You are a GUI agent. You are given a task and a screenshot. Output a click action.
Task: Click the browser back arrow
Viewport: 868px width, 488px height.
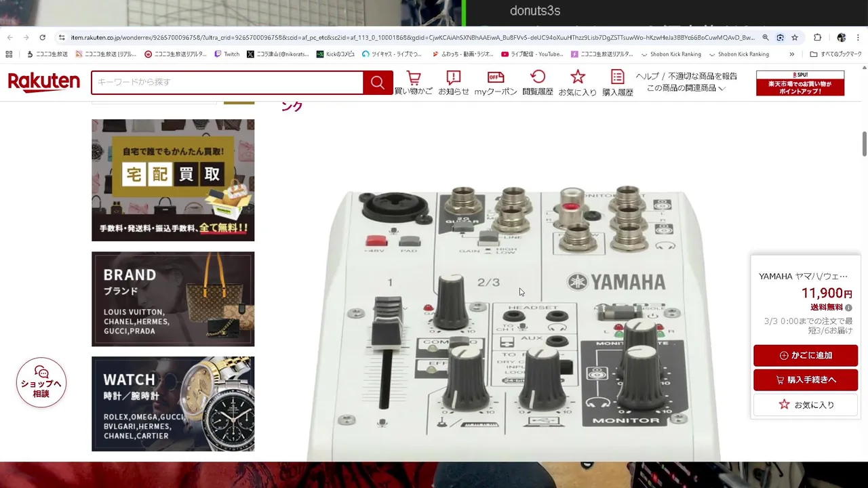pos(9,37)
